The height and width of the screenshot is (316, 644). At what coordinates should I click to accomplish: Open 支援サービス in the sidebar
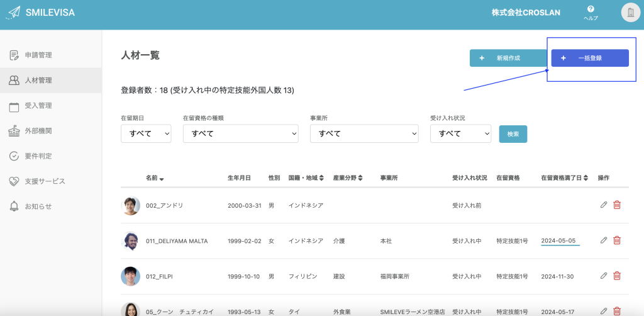51,181
